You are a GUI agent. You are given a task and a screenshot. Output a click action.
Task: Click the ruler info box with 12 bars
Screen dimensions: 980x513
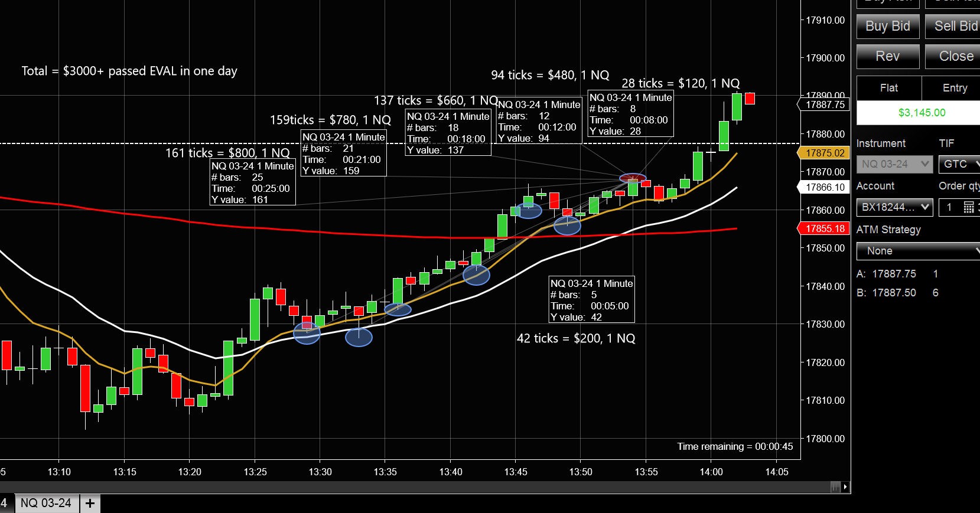pos(539,121)
